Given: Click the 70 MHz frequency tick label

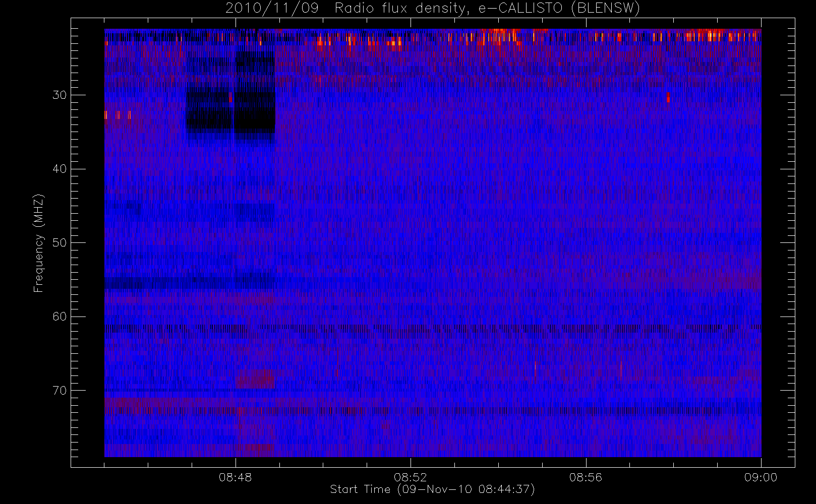Looking at the screenshot, I should 60,391.
